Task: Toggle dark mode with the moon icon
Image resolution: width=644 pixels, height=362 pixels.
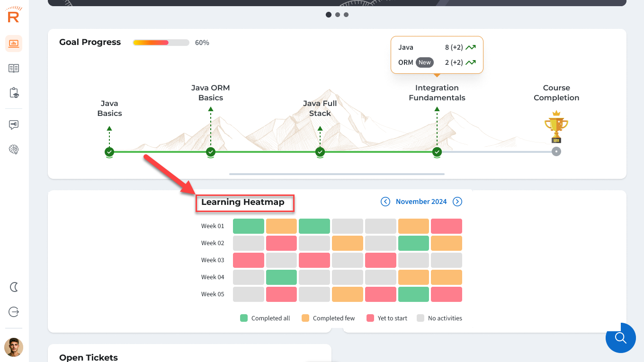Action: 14,287
